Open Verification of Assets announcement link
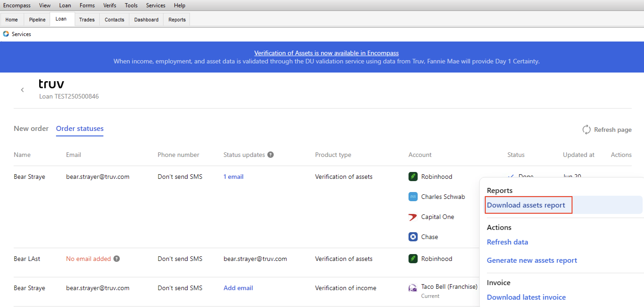Screen dimensions: 644x307 (327, 53)
